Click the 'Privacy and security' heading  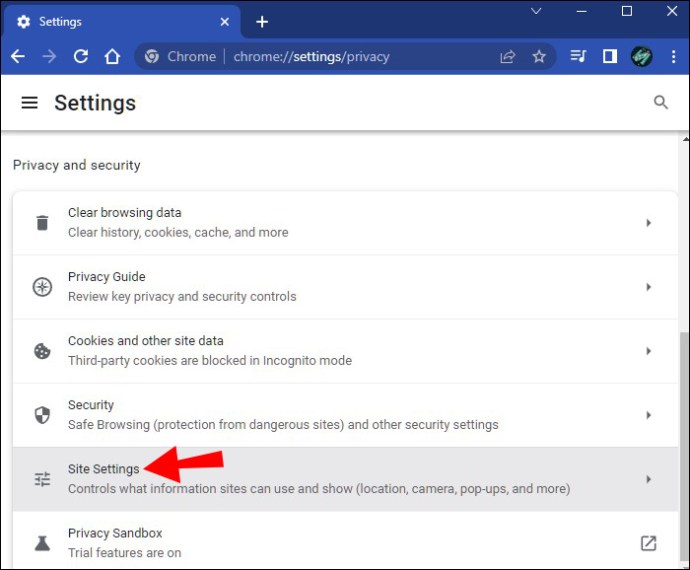pos(77,165)
